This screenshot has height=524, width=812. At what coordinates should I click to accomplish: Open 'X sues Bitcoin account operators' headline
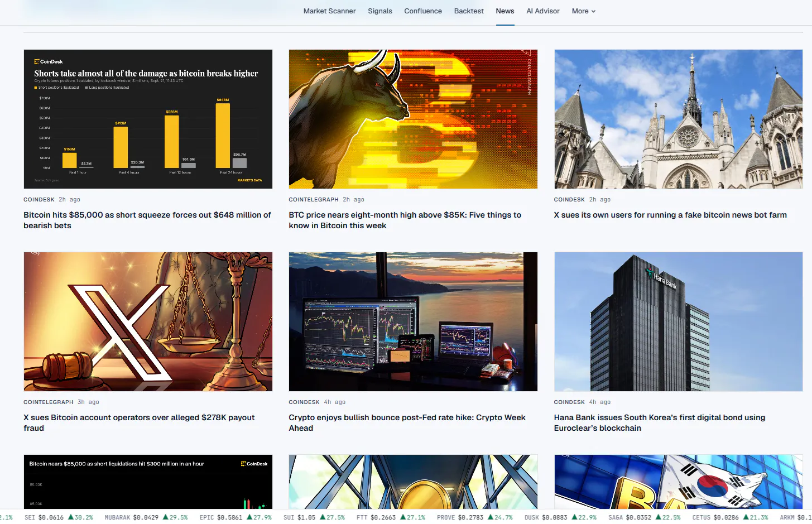(139, 422)
